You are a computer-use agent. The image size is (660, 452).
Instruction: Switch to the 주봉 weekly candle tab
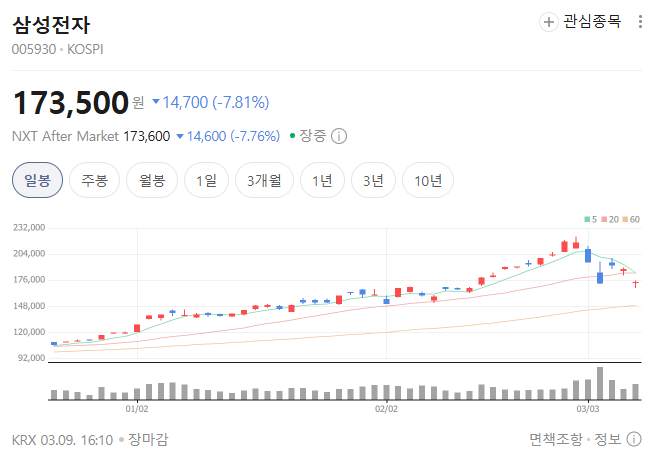pos(94,181)
